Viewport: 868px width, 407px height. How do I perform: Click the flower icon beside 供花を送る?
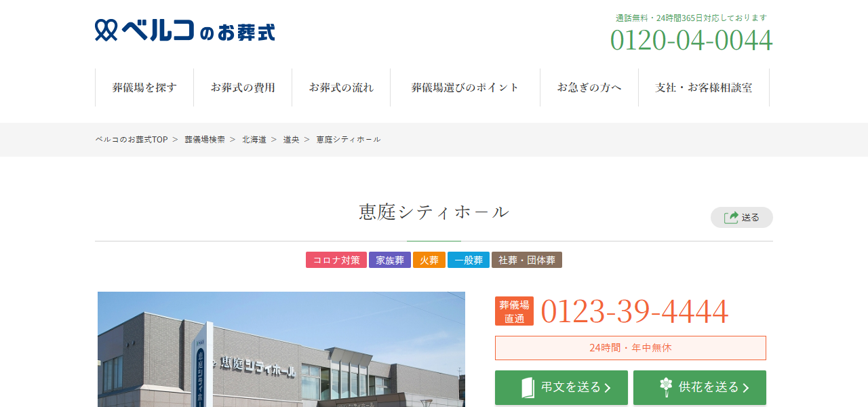pyautogui.click(x=666, y=387)
